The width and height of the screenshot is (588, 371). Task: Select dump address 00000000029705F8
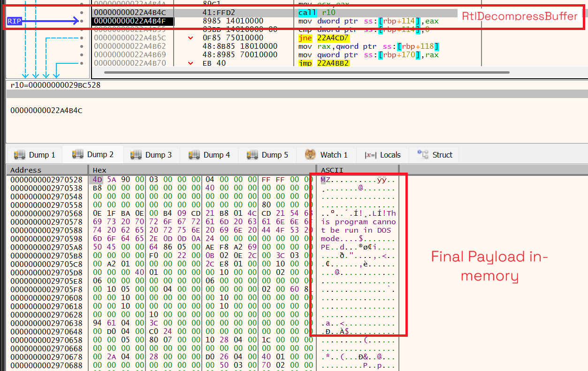[x=46, y=289]
